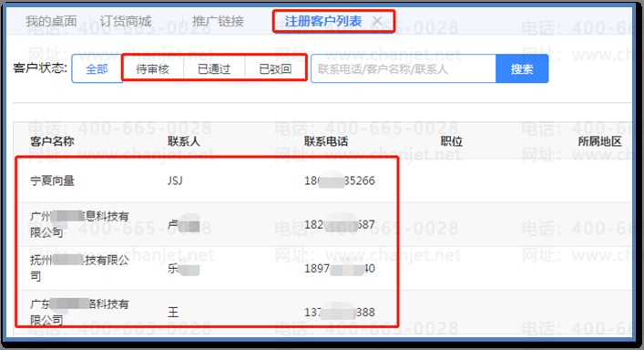This screenshot has width=644, height=350.
Task: Click the 联系电话 column header
Action: pyautogui.click(x=326, y=141)
